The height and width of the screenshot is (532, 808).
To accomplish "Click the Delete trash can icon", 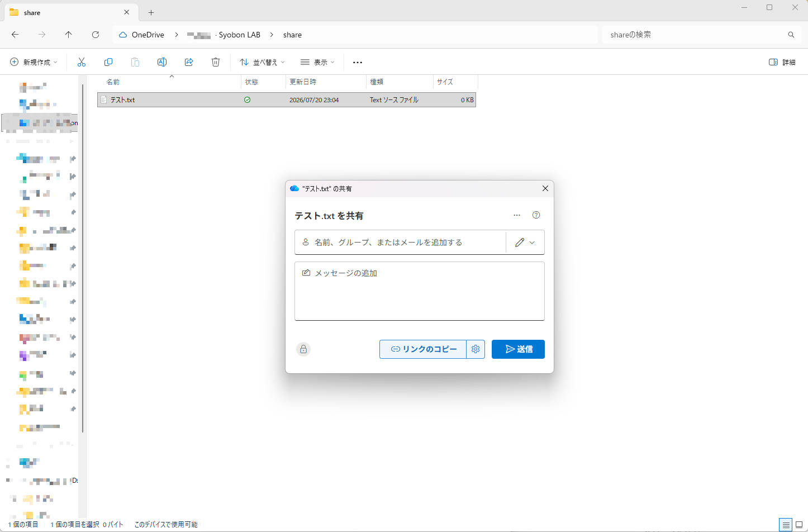I will [x=216, y=62].
